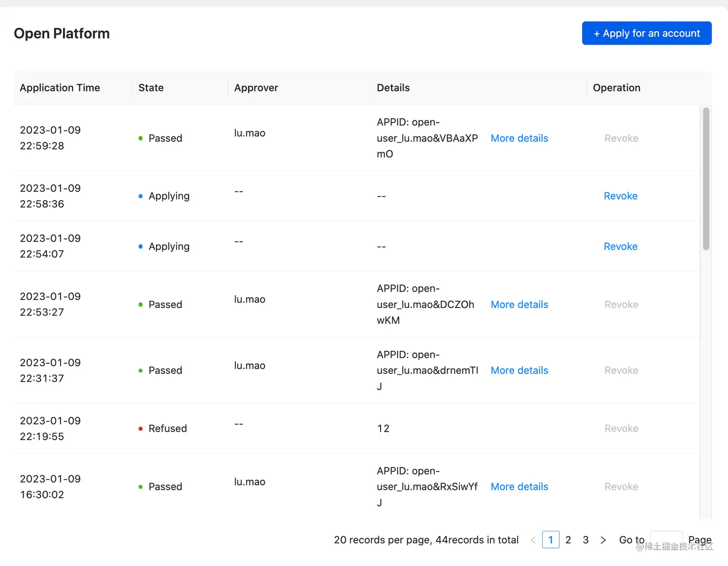Revoke the 22:58:36 applying request
Image resolution: width=728 pixels, height=566 pixels.
tap(620, 196)
